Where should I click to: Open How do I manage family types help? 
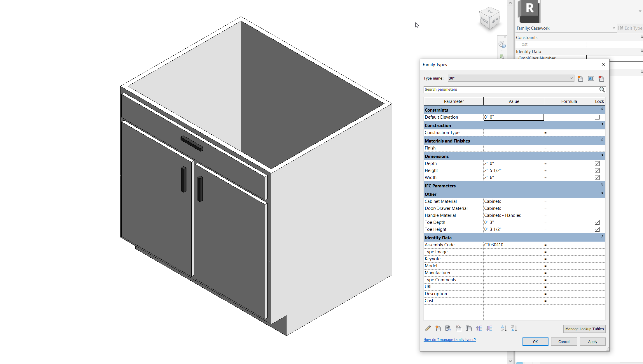click(x=450, y=340)
